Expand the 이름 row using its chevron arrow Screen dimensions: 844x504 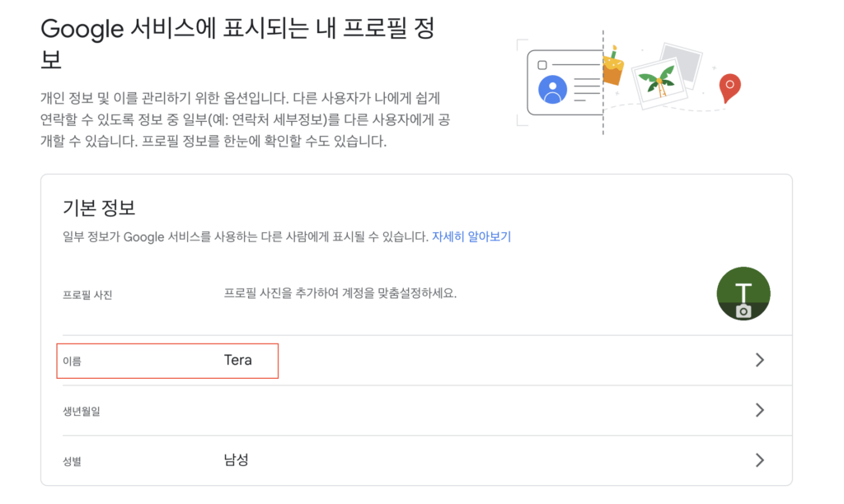pyautogui.click(x=759, y=360)
